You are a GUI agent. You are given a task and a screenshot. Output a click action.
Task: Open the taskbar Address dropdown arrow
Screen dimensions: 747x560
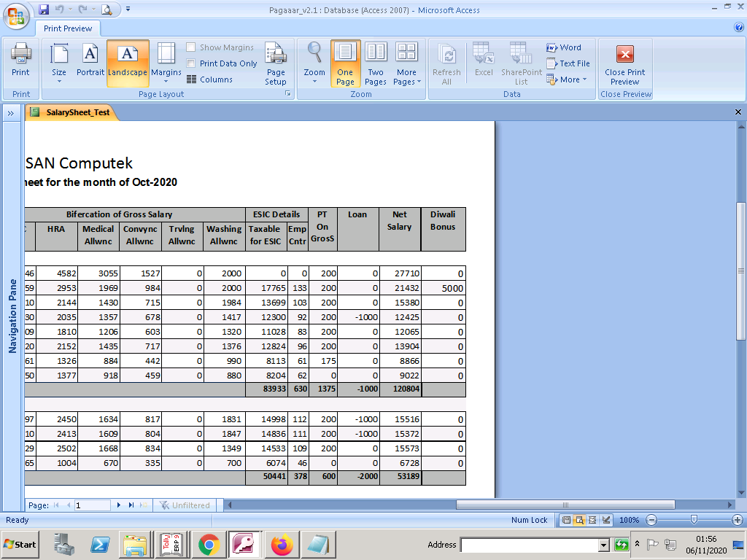click(x=603, y=545)
